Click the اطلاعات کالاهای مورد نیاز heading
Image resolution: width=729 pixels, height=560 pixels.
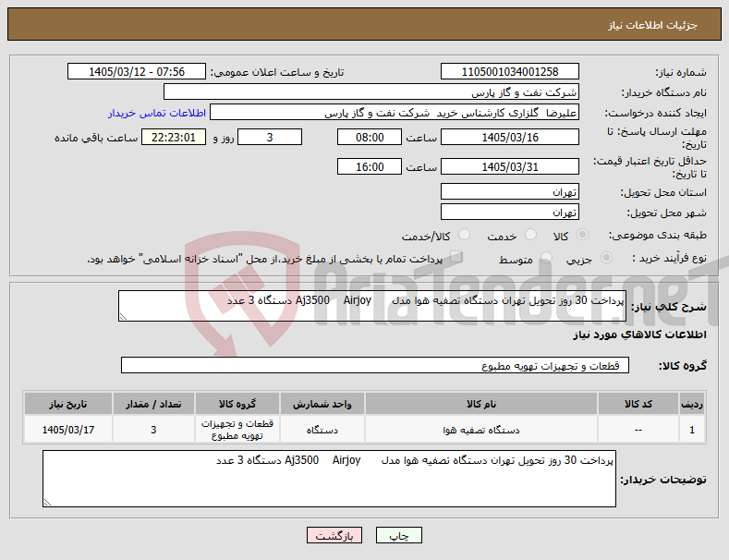coord(639,335)
